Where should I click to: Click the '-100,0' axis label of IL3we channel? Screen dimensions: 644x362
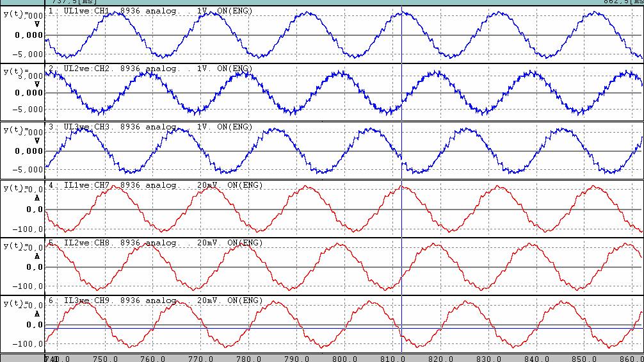click(x=28, y=344)
